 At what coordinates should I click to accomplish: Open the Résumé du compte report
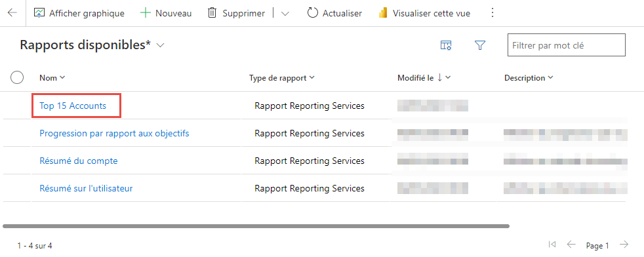coord(79,161)
